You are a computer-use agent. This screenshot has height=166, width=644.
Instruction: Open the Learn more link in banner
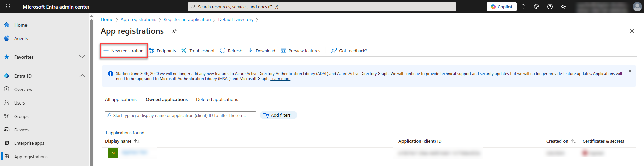pyautogui.click(x=280, y=79)
